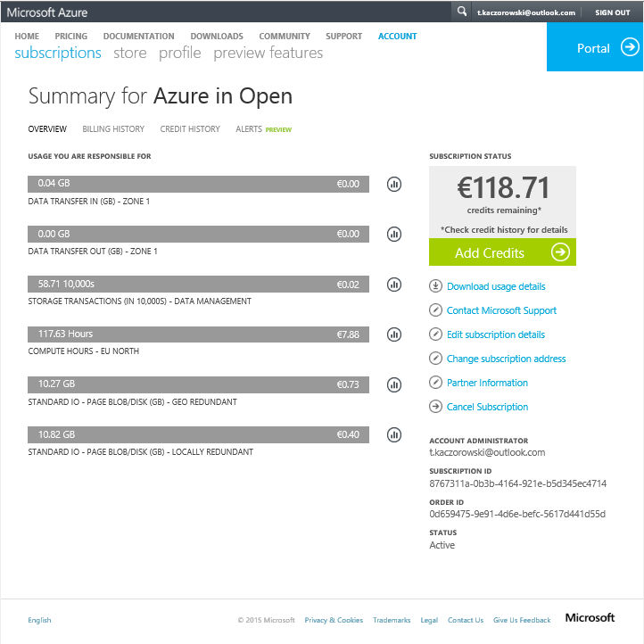Screen dimensions: 644x644
Task: Click pencil icon next to Change subscription address
Action: [x=435, y=359]
